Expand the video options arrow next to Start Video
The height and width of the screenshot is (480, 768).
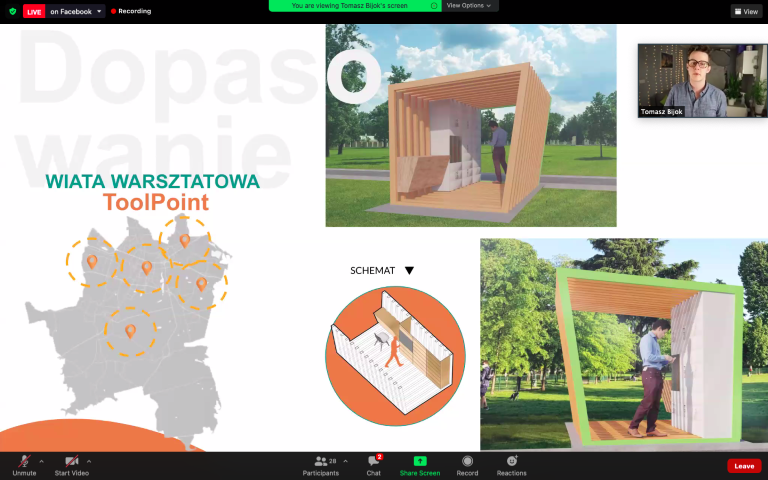pyautogui.click(x=89, y=461)
